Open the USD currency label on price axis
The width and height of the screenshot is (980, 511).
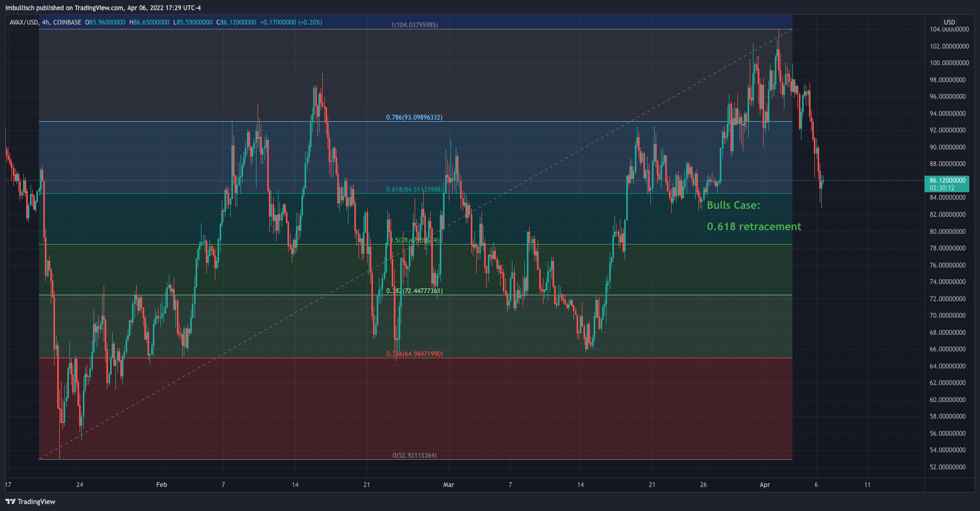tap(949, 22)
